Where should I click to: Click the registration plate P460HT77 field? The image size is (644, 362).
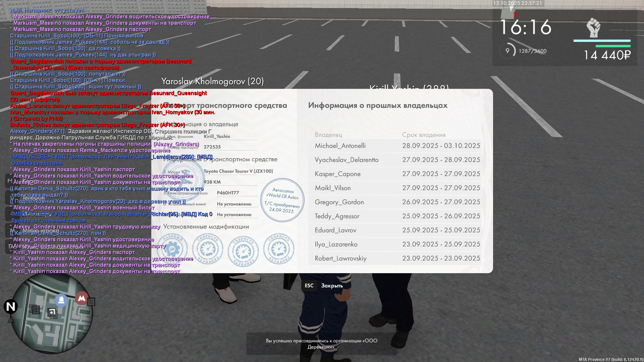coord(228,193)
